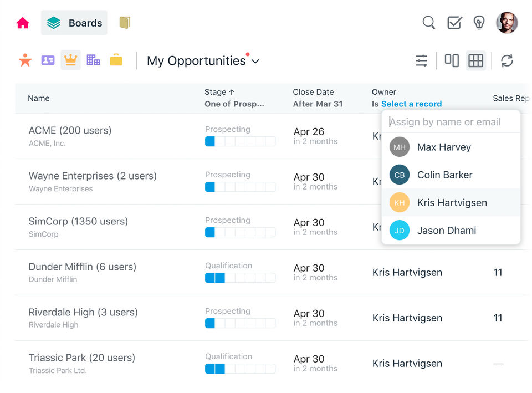Edit the 'After Mar 31' date filter

tap(318, 104)
